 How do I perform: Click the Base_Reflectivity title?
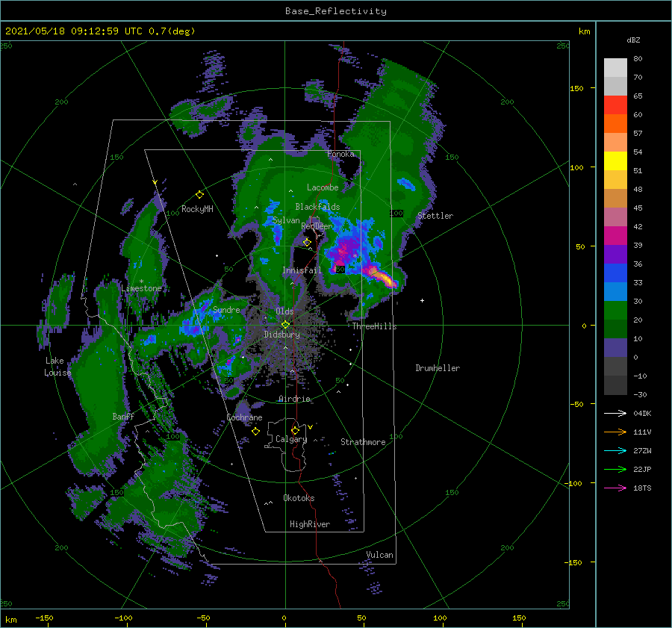pyautogui.click(x=336, y=11)
